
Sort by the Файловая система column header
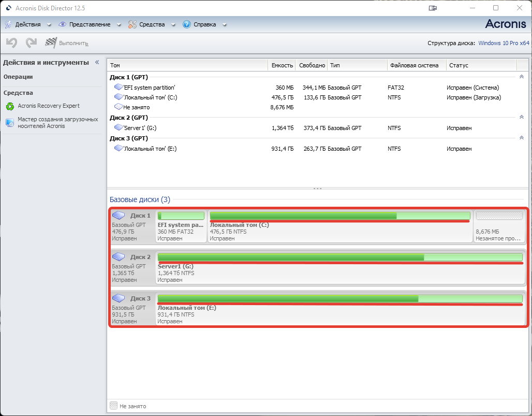coord(417,65)
